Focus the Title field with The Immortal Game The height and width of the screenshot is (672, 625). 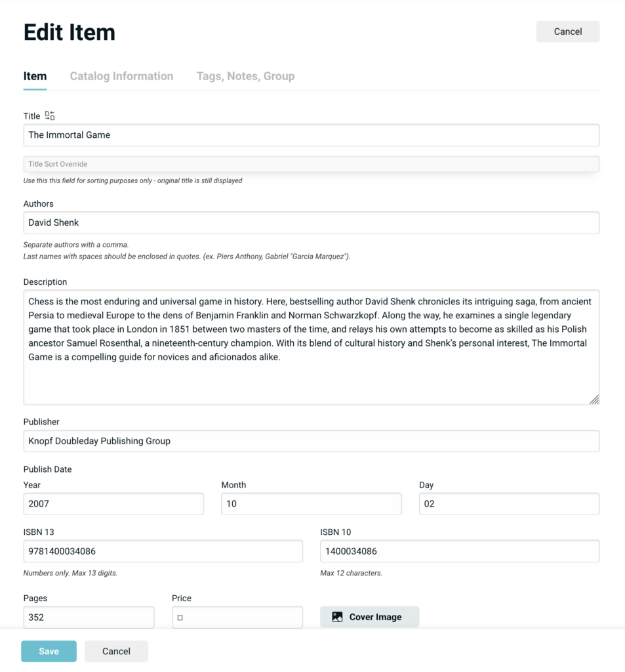(x=311, y=135)
